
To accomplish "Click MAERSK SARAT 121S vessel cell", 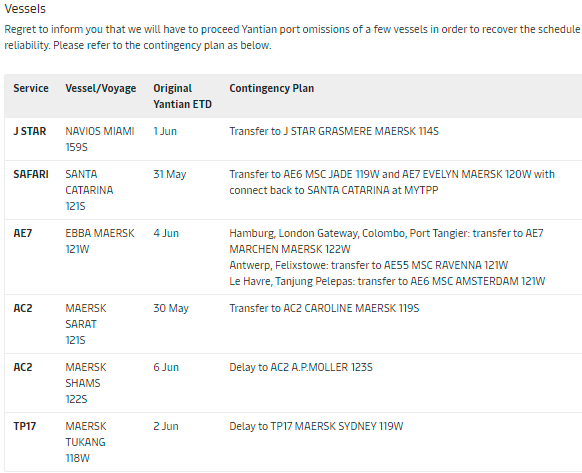I will (86, 324).
